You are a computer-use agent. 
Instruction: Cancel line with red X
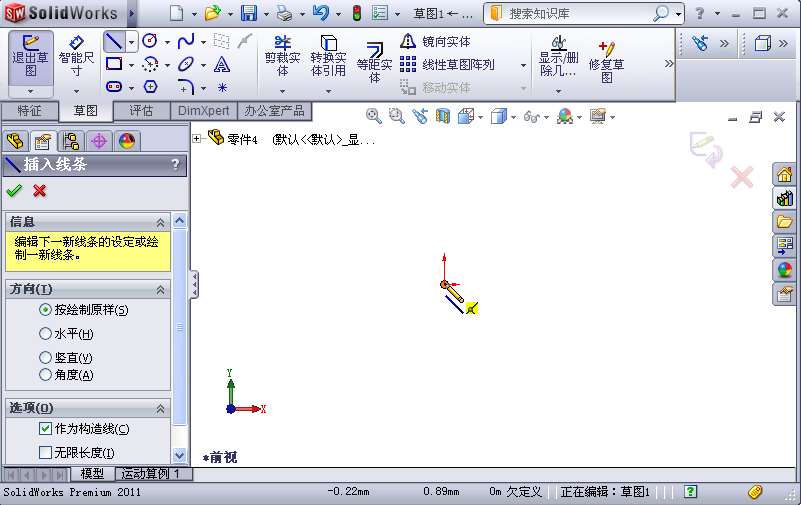(39, 190)
